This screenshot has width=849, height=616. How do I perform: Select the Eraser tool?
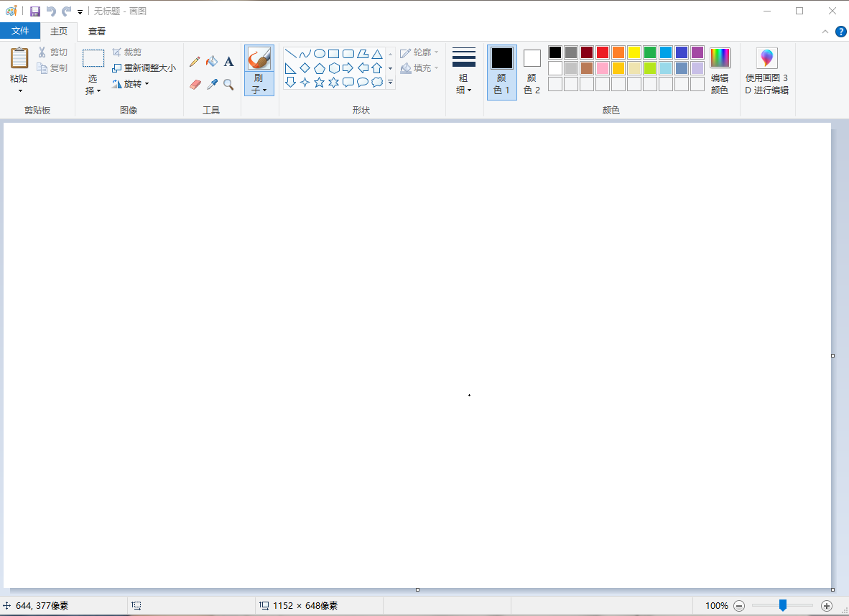pyautogui.click(x=195, y=85)
